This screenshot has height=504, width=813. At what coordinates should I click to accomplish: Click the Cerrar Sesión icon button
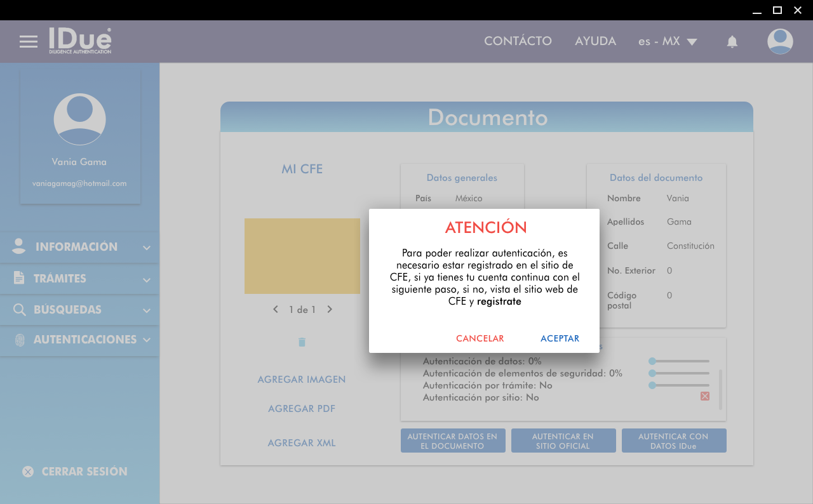[x=28, y=472]
